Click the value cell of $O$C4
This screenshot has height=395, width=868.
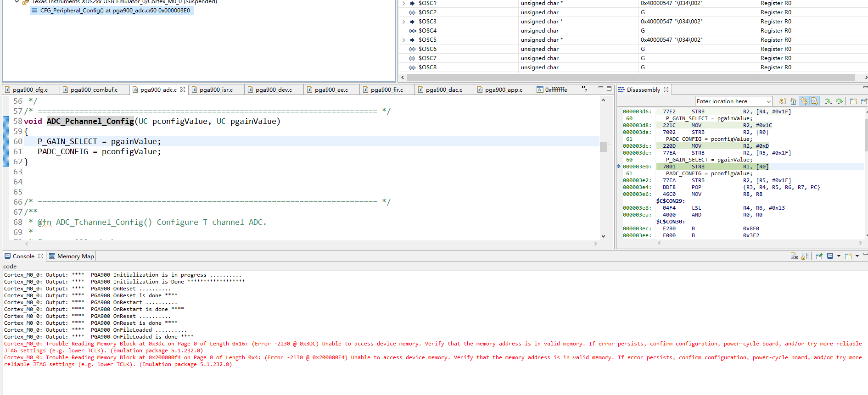tap(698, 31)
